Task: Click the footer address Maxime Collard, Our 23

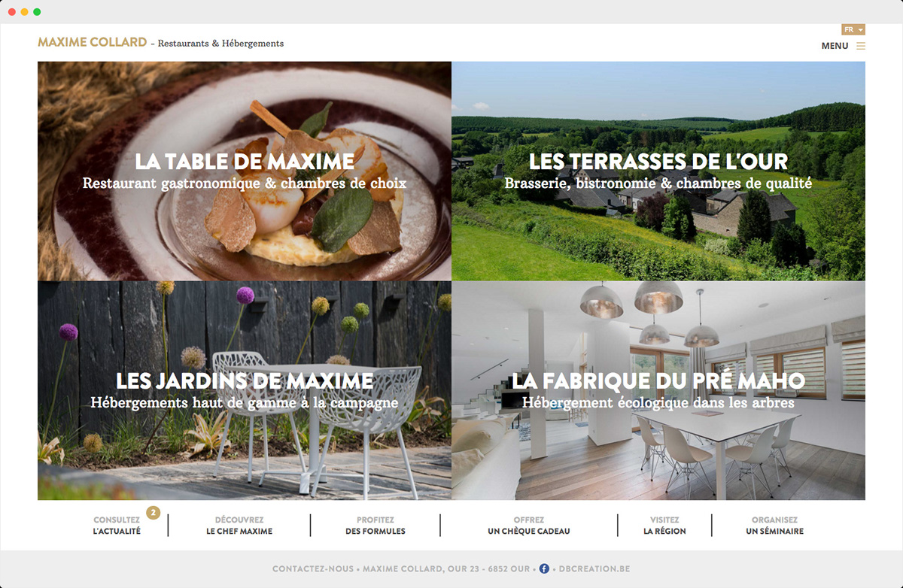Action: pos(446,569)
